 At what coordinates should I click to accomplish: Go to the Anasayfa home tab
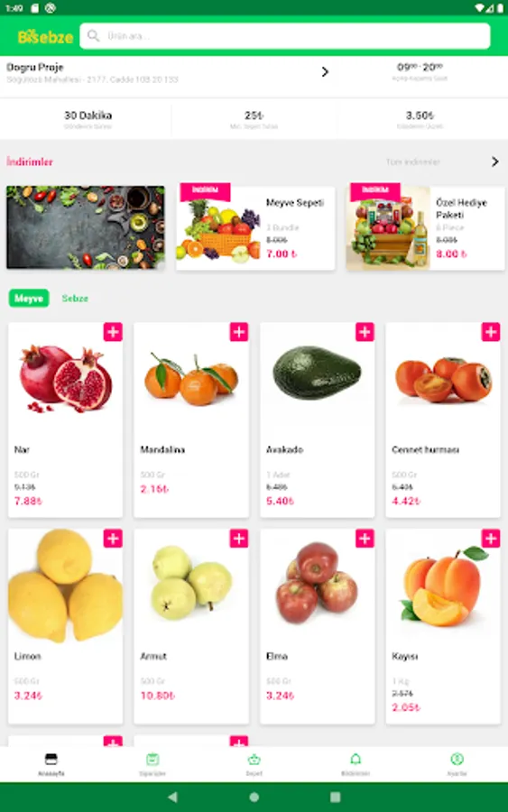point(51,764)
